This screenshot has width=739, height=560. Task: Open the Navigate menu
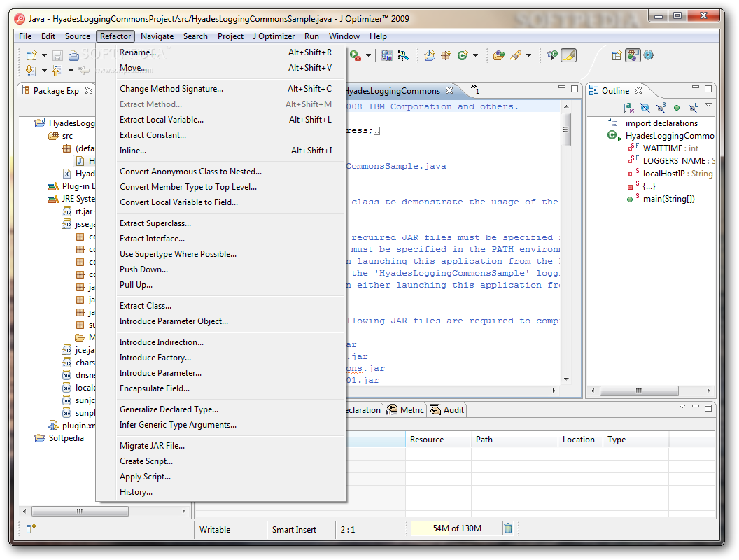pos(157,36)
